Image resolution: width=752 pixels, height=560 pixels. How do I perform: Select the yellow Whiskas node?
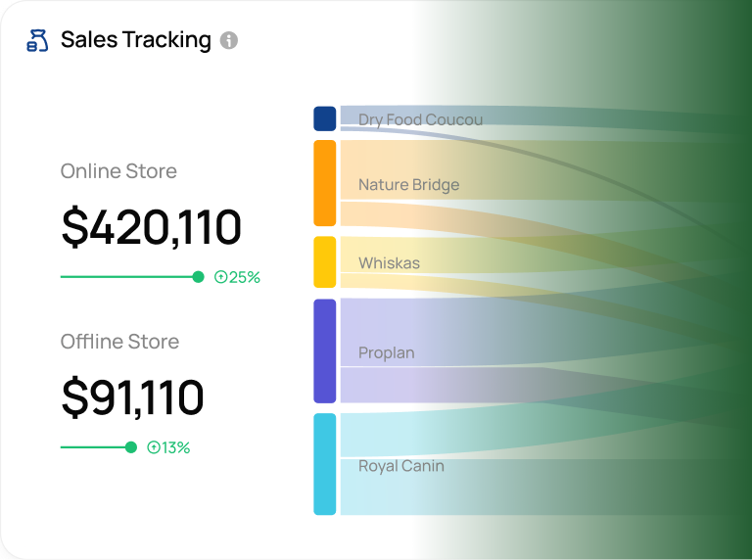point(325,261)
